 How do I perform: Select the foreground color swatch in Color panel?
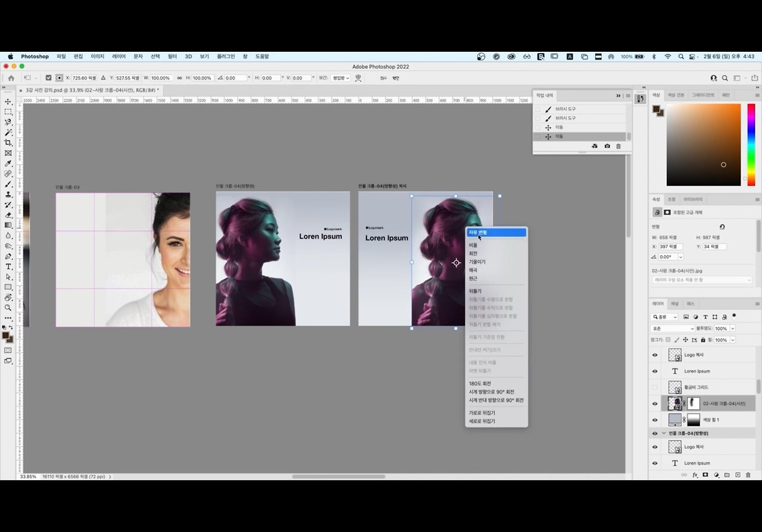(656, 109)
